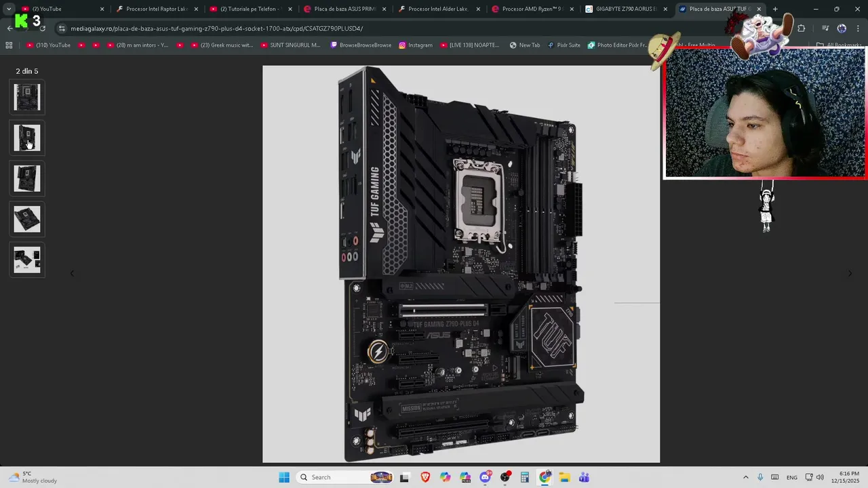Open the YouTube browser tab

click(61, 9)
